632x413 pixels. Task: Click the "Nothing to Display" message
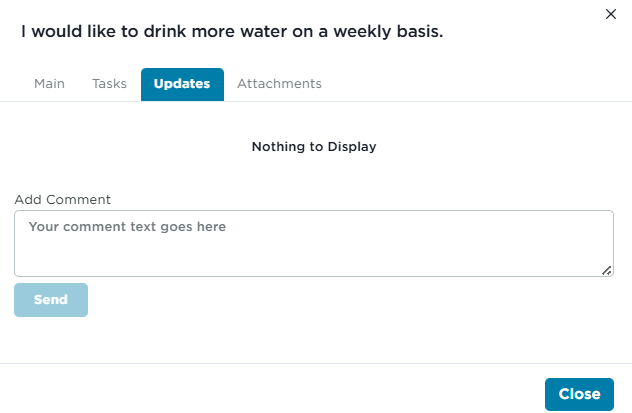(x=314, y=146)
